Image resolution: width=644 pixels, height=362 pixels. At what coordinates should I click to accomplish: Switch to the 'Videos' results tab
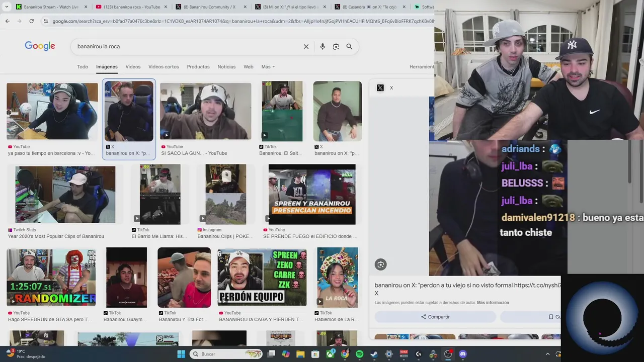pos(133,67)
